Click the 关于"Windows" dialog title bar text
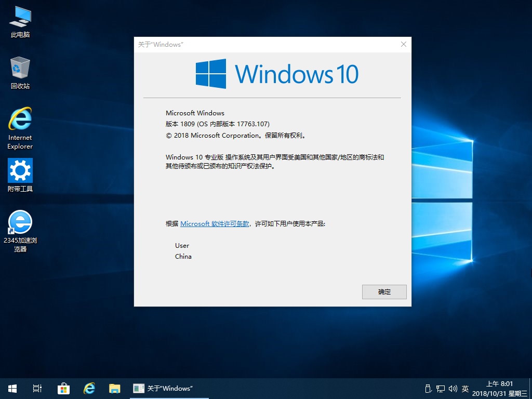The image size is (532, 399). (161, 45)
